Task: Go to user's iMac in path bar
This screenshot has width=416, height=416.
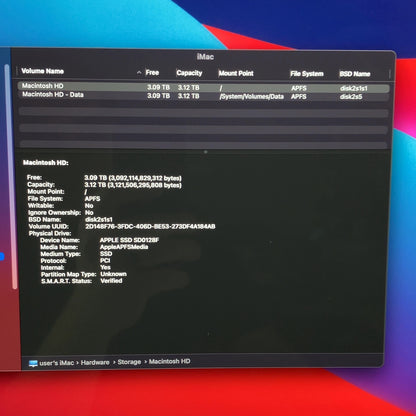Action: pos(56,363)
